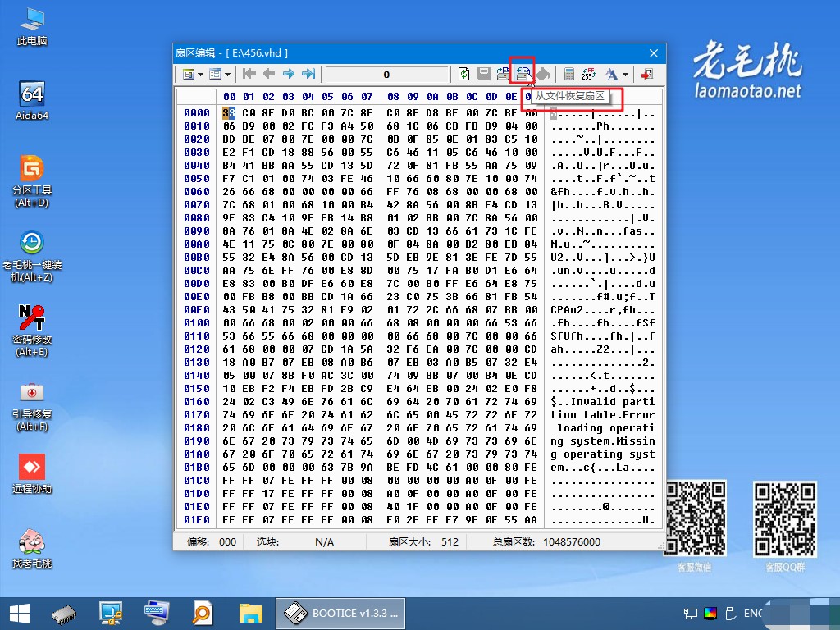Click the fill sector paint bucket icon
Screen dimensions: 840x630
543,74
